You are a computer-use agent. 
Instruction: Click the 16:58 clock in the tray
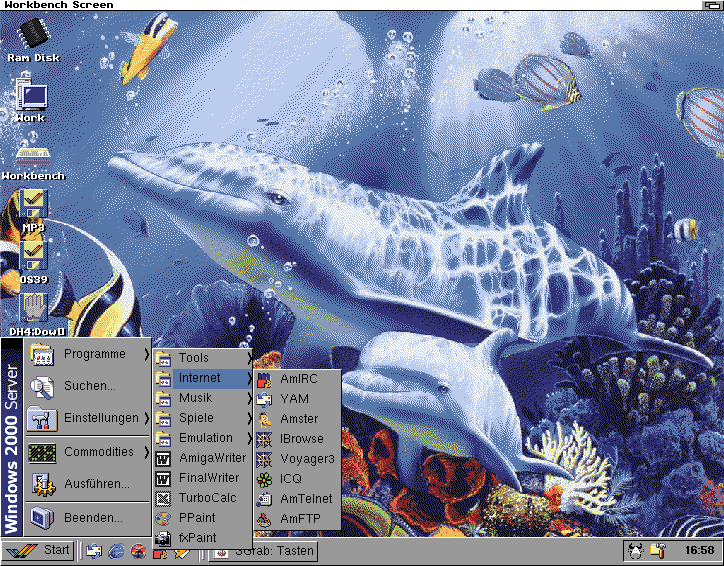coord(699,551)
